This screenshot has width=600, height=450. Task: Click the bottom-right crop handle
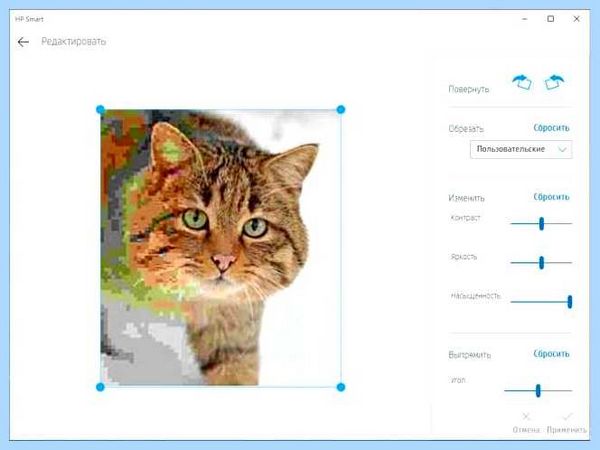pos(341,387)
